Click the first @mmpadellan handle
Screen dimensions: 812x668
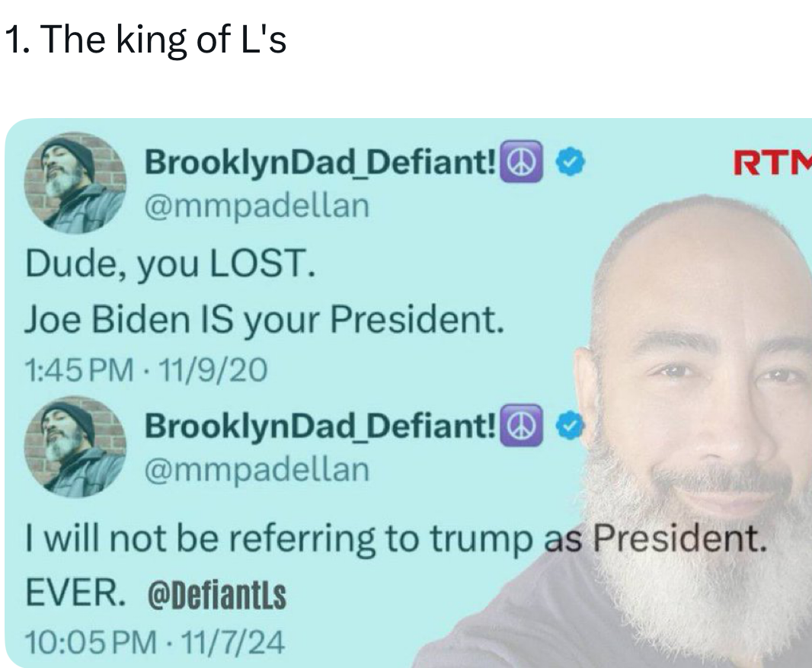[256, 204]
